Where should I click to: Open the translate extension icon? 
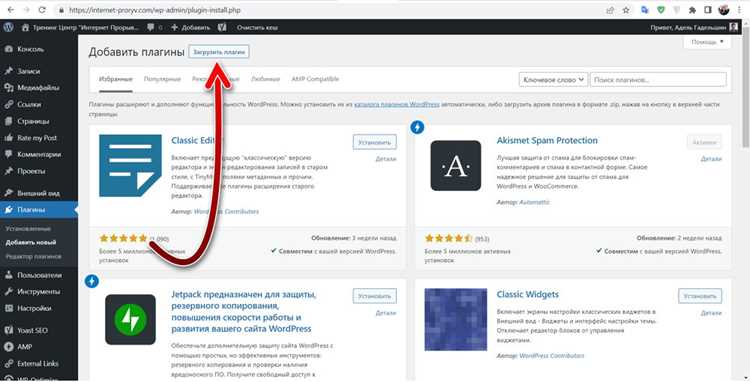(x=644, y=10)
